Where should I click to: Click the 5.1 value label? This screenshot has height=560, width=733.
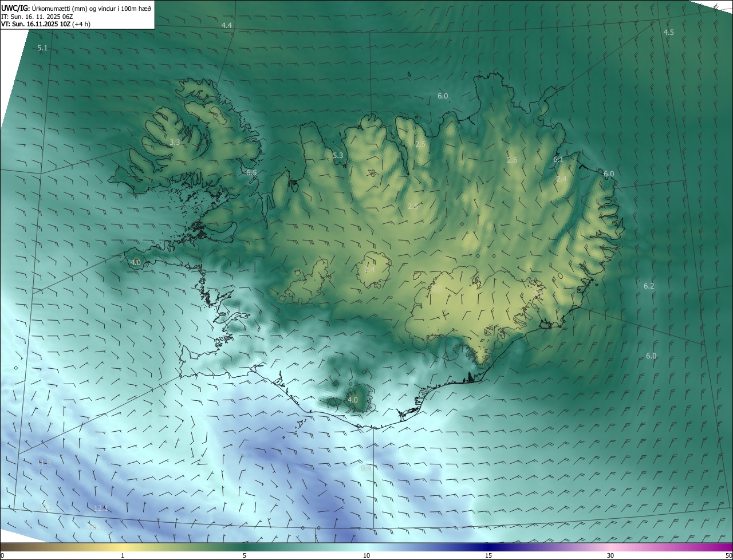click(42, 48)
